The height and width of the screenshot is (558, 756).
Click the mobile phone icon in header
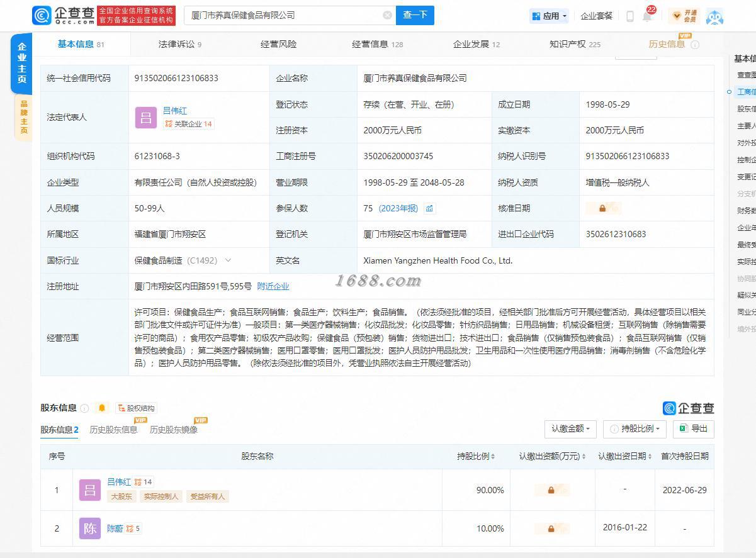[629, 16]
